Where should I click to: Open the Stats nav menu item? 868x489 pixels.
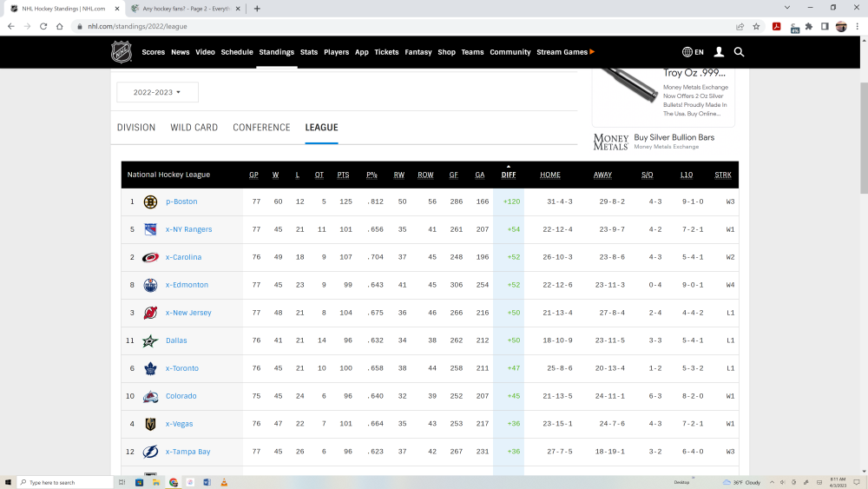point(309,52)
